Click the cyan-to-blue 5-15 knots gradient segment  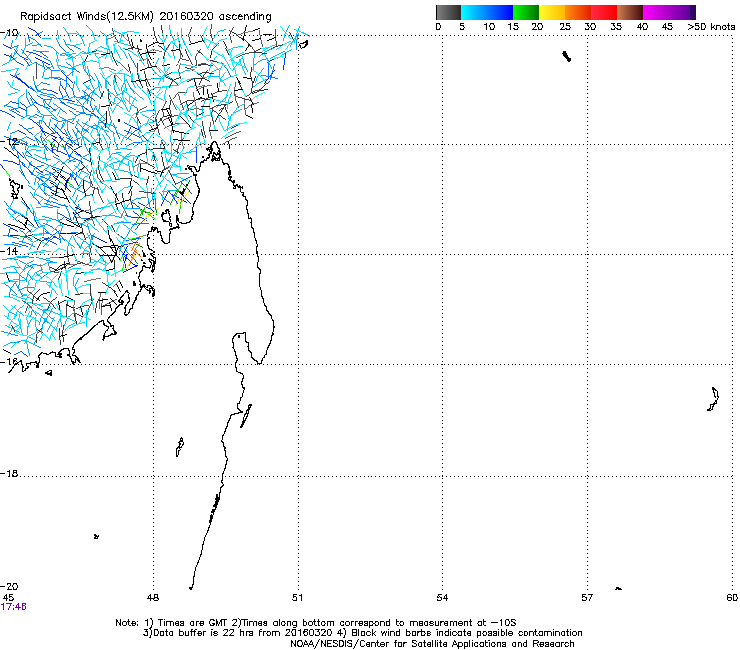487,12
